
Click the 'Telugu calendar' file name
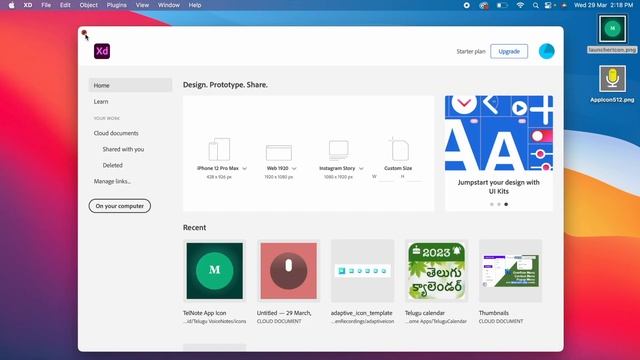tap(425, 313)
